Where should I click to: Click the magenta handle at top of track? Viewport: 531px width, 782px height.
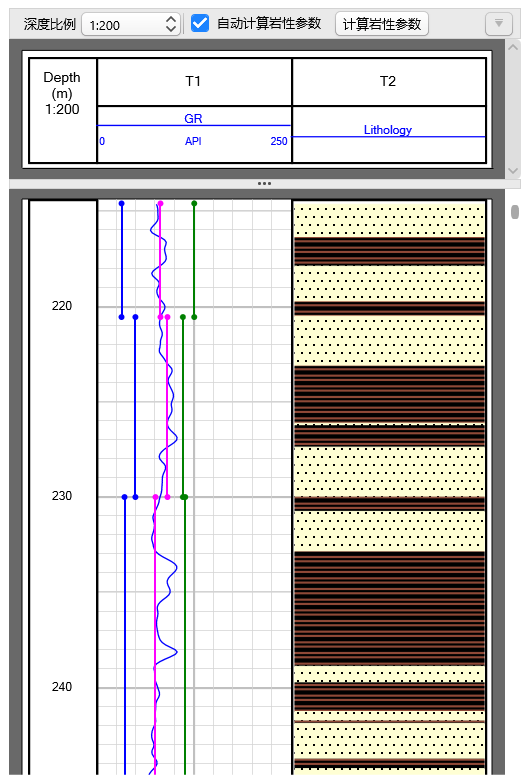(x=160, y=203)
